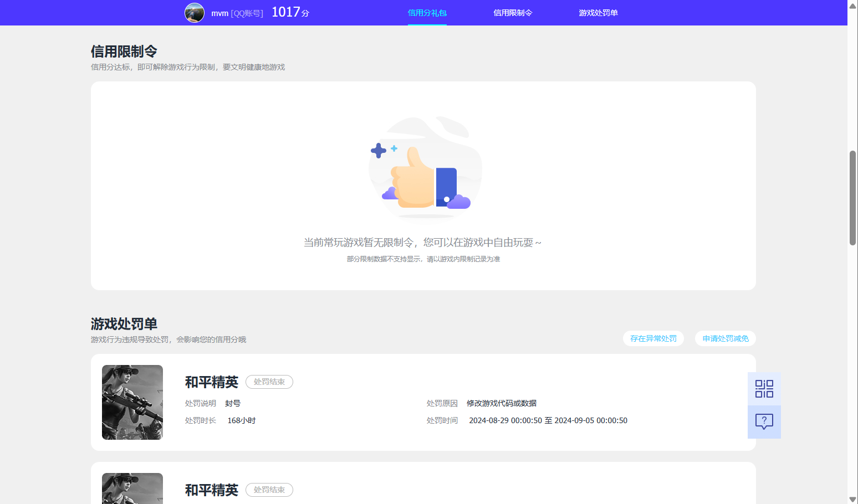Viewport: 858px width, 504px height.
Task: Click the 信用限制令 section heading
Action: pyautogui.click(x=124, y=52)
